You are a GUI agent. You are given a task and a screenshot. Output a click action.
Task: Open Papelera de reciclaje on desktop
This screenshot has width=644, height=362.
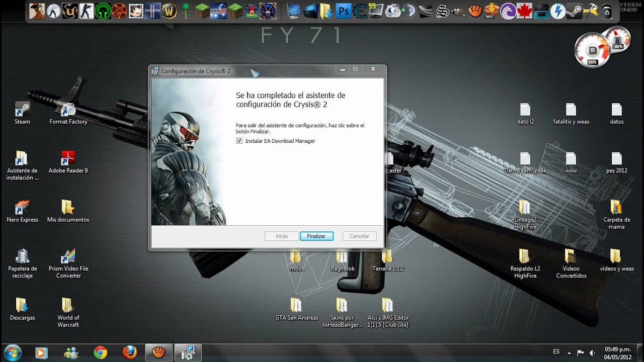click(22, 263)
